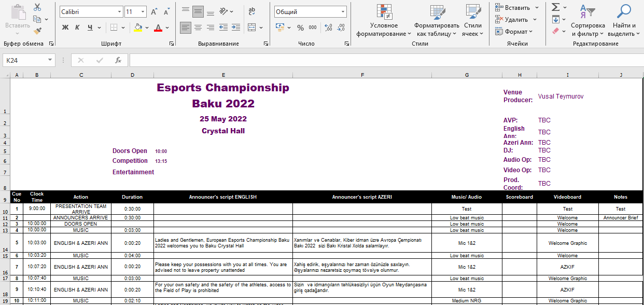Viewport: 644px width, 305px height.
Task: Click the AutoSum sigma icon
Action: 555,7
